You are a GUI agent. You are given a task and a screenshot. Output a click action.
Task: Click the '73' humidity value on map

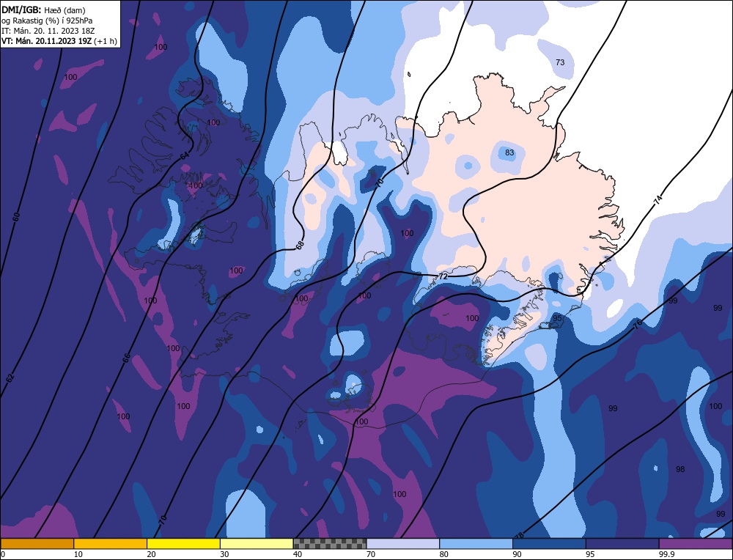tap(560, 62)
